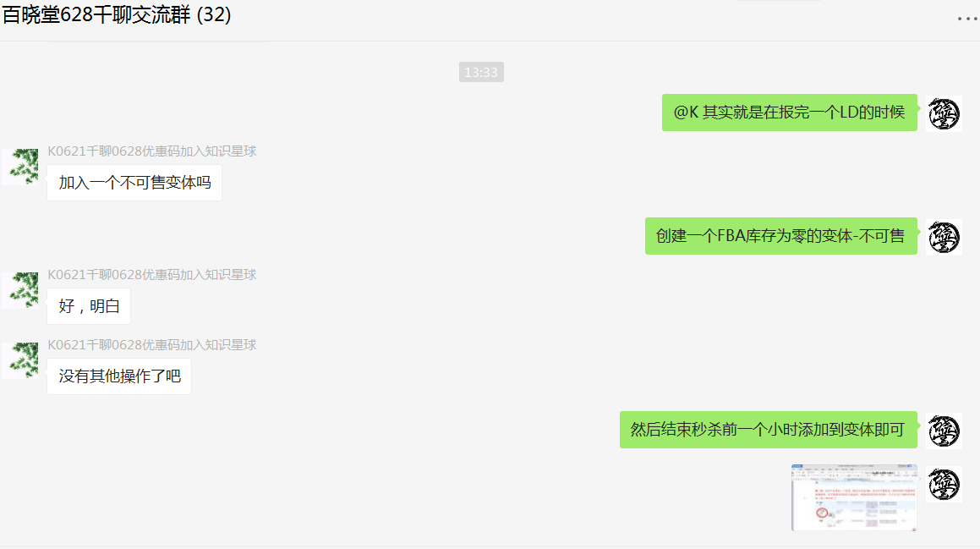
Task: Open the three-dot chat info menu
Action: coord(966,19)
